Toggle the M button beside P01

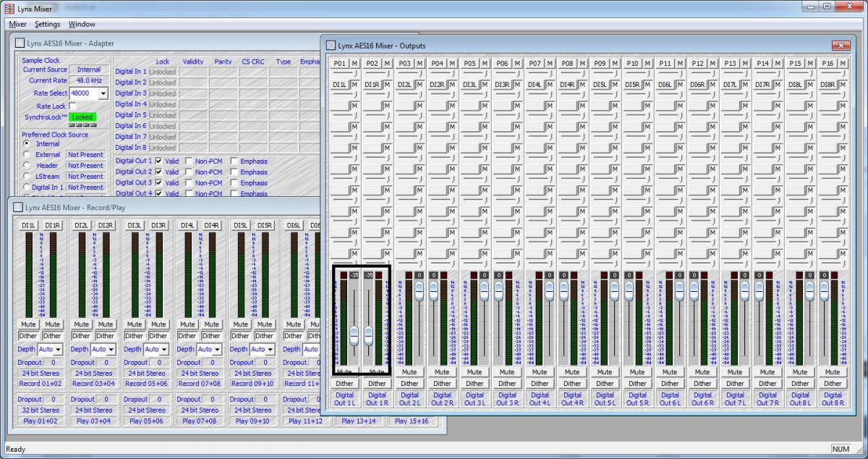[354, 64]
